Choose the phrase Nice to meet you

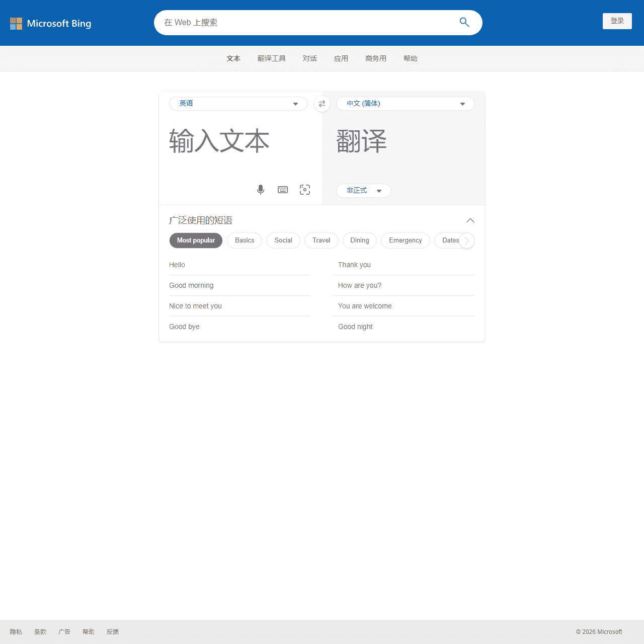click(239, 306)
